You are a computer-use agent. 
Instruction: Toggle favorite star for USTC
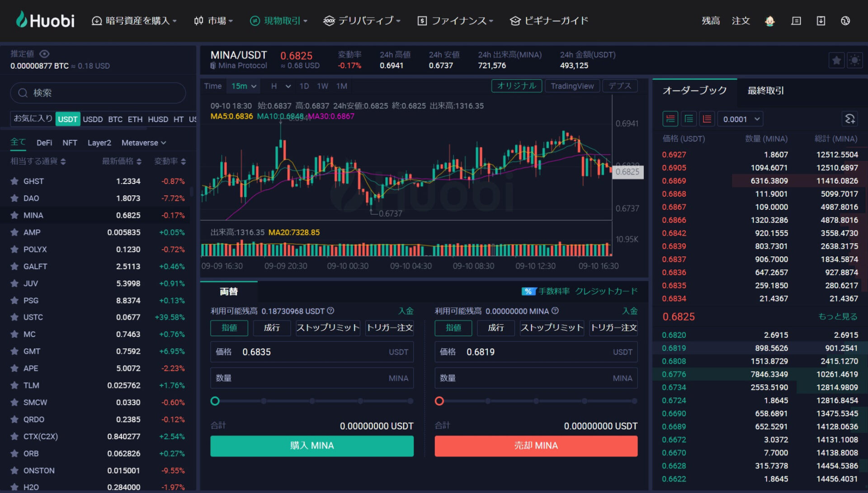coord(14,317)
